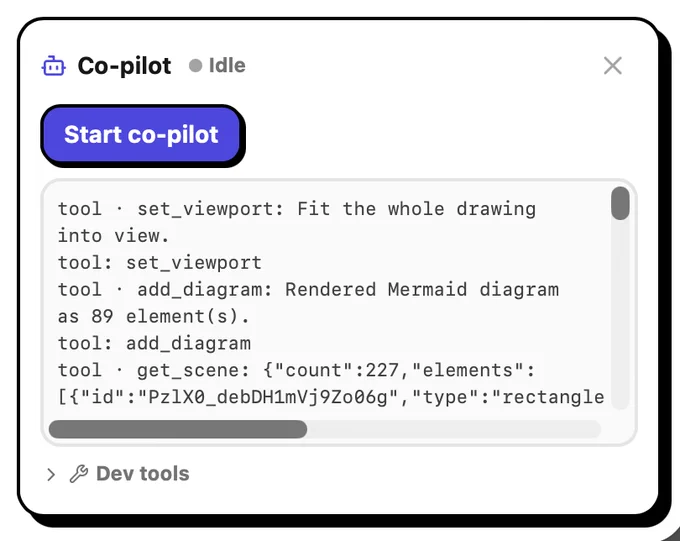This screenshot has height=541, width=680.
Task: Click the gray Idle status dot
Action: click(x=196, y=66)
